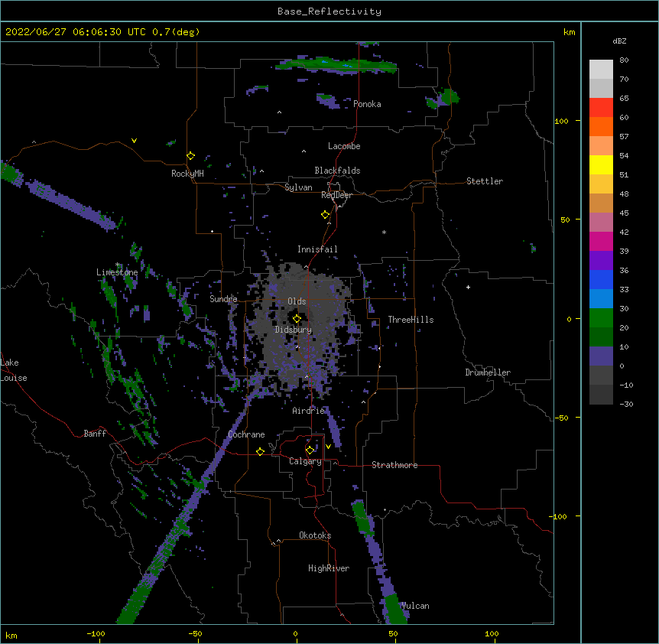The height and width of the screenshot is (644, 659).
Task: Pick the lightest gray 80 dBZ legend swatch
Action: (601, 70)
